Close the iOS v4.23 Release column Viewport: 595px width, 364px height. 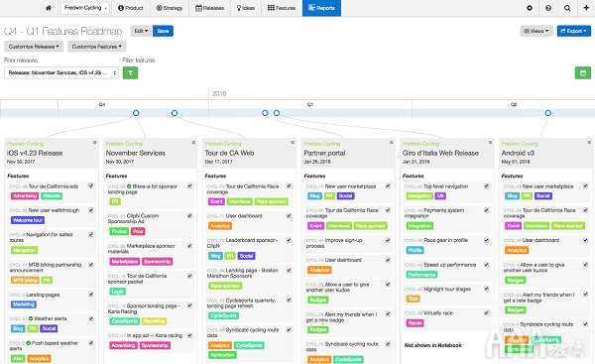click(94, 143)
